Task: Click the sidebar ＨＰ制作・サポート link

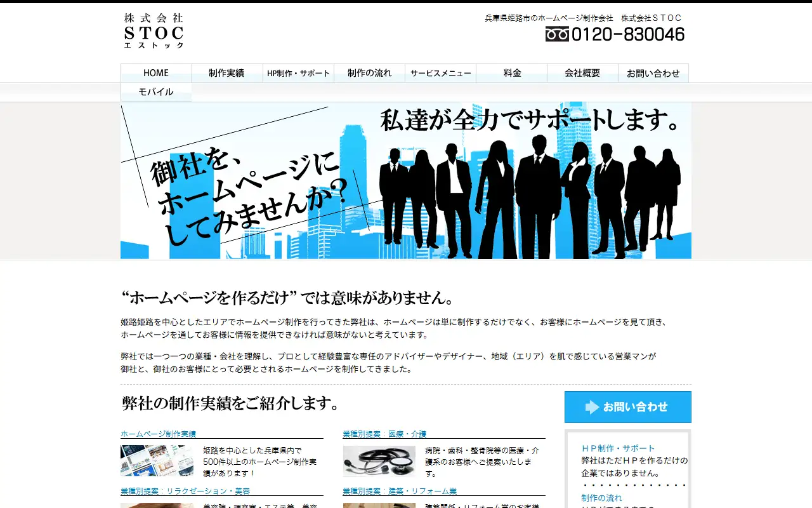Action: (619, 448)
